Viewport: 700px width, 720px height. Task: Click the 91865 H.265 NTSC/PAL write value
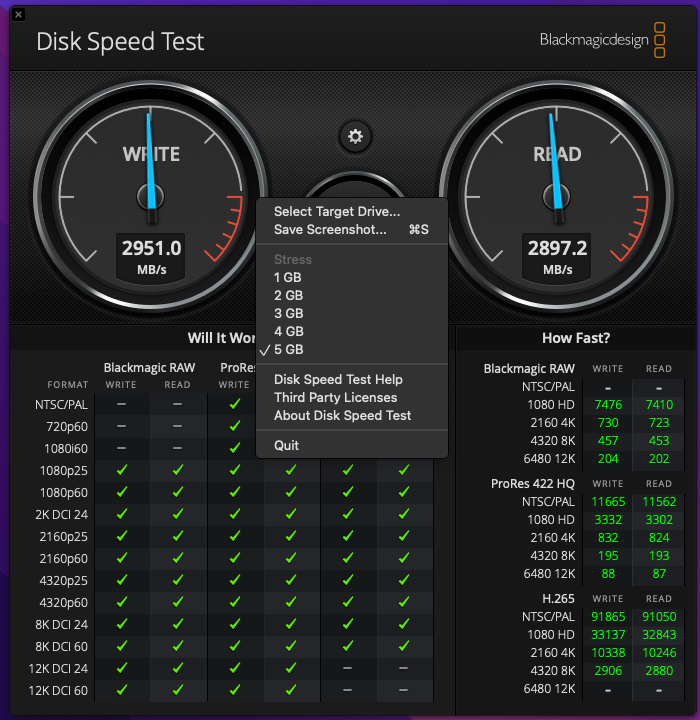(608, 616)
